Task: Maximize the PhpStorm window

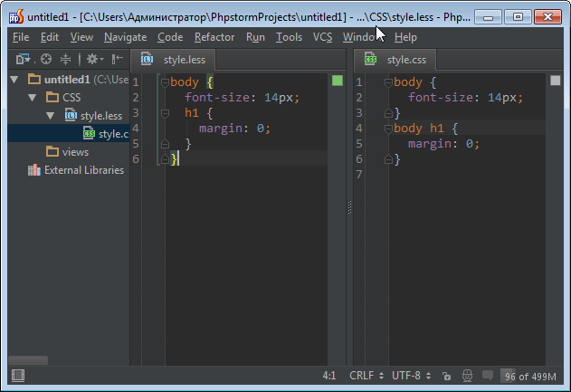Action: coord(518,17)
